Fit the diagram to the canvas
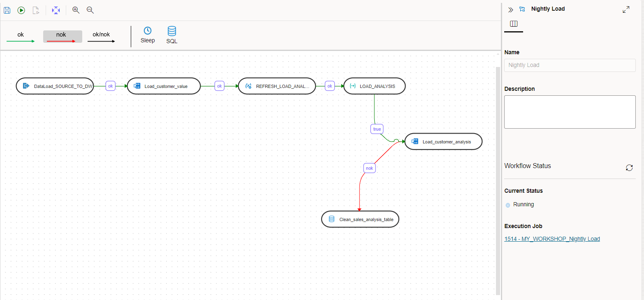 56,10
